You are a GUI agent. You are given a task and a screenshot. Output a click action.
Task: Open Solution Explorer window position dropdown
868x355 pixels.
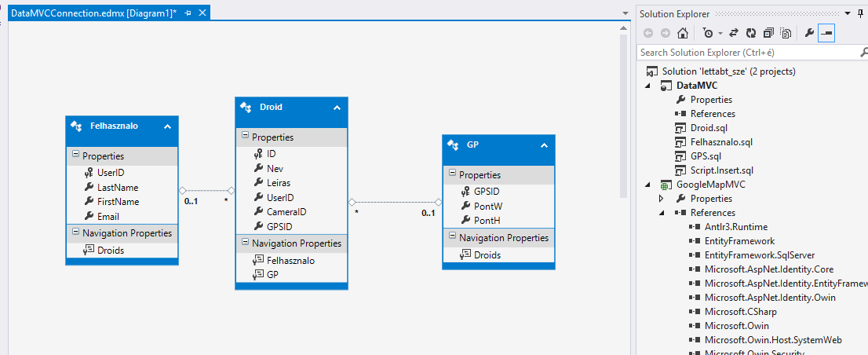click(846, 14)
